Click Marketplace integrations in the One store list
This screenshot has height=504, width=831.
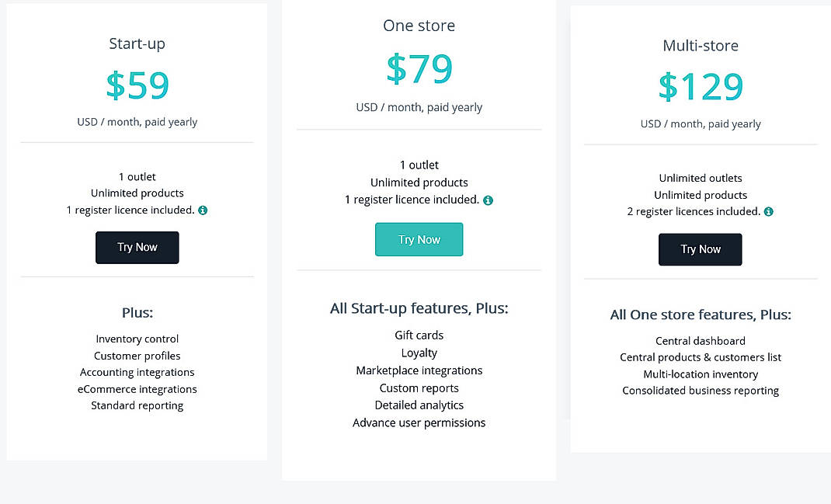419,370
